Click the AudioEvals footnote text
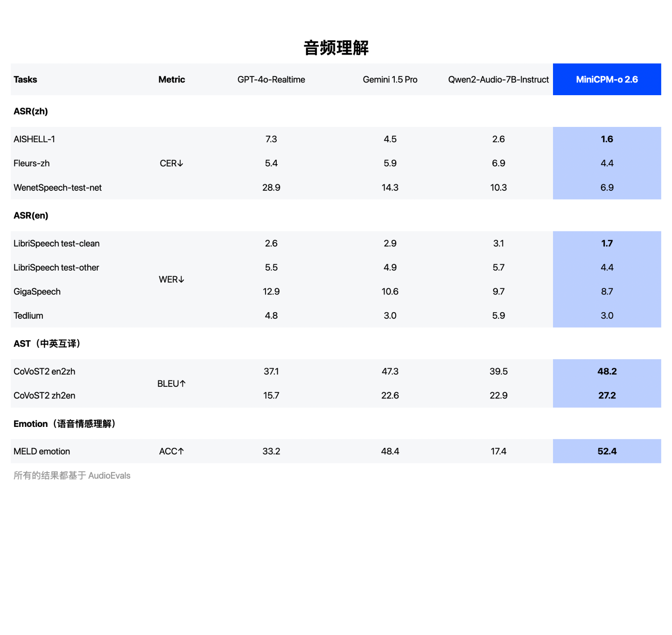Viewport: 672px width, 635px height. tap(72, 475)
